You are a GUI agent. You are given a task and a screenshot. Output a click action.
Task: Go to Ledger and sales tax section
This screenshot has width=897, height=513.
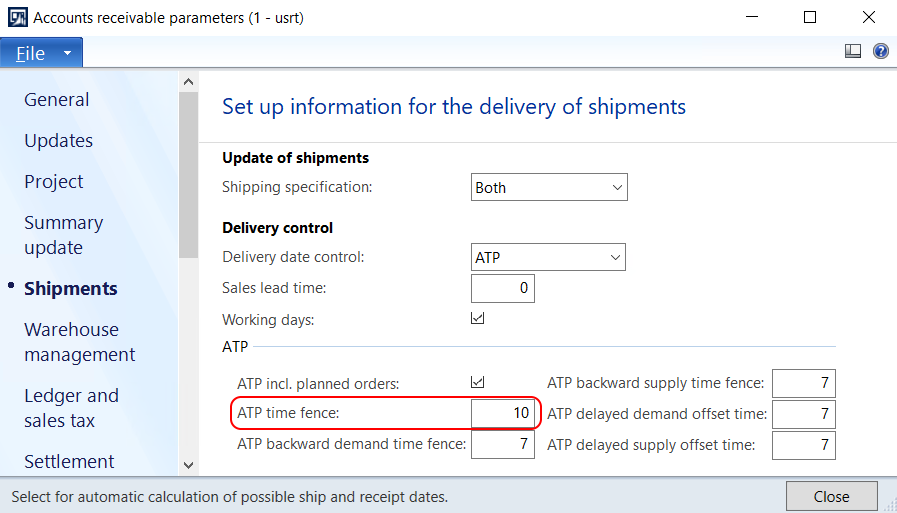[x=72, y=408]
